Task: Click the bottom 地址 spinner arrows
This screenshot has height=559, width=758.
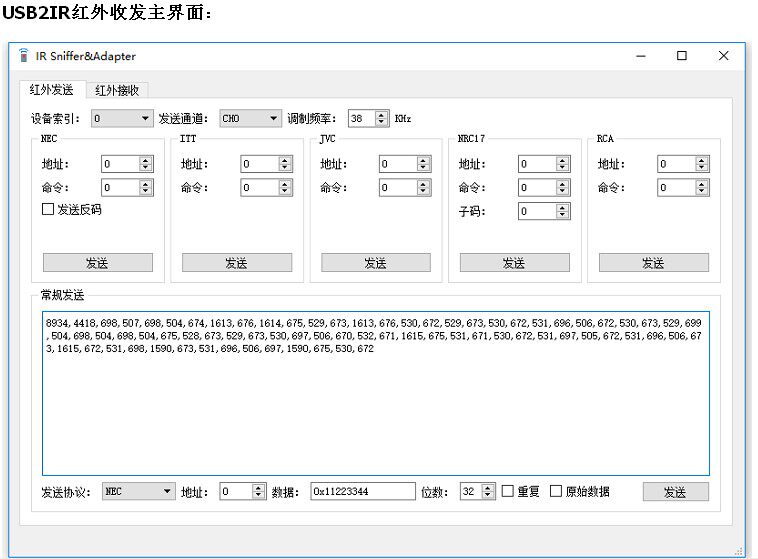Action: pos(259,491)
